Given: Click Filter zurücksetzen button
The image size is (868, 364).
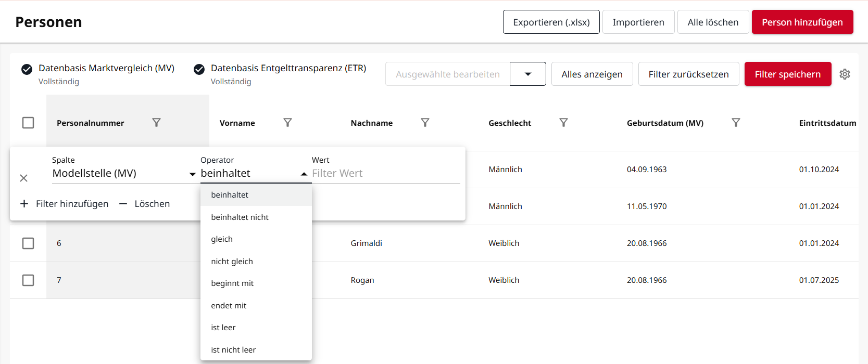Looking at the screenshot, I should pos(688,74).
